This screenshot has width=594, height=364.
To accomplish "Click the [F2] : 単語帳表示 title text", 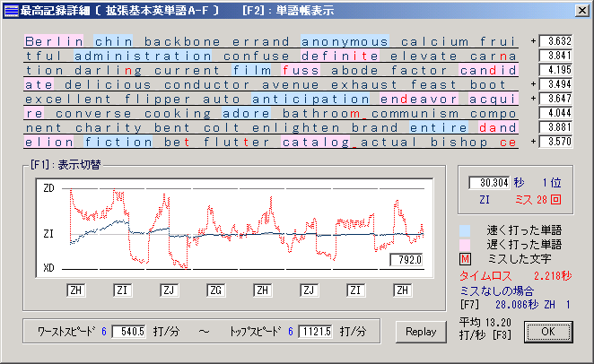I will click(288, 11).
